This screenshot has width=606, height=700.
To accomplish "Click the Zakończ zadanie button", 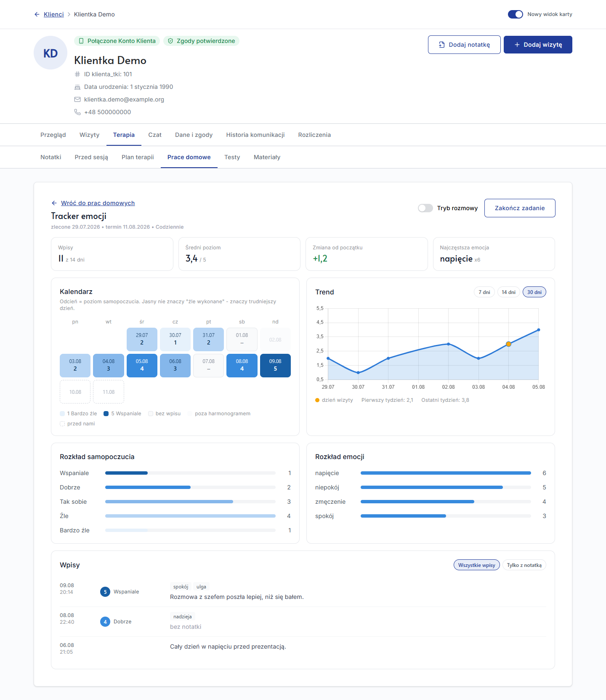I will (x=520, y=208).
